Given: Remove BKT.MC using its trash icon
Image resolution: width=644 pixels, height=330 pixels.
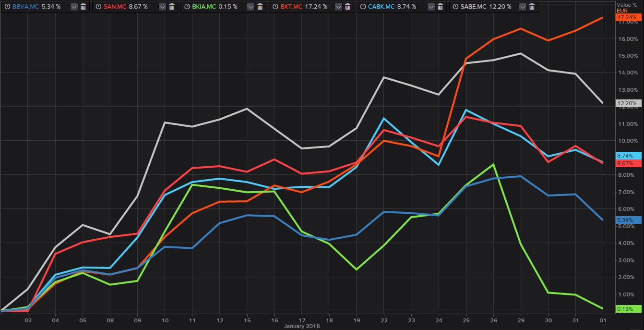Looking at the screenshot, I should tap(348, 7).
